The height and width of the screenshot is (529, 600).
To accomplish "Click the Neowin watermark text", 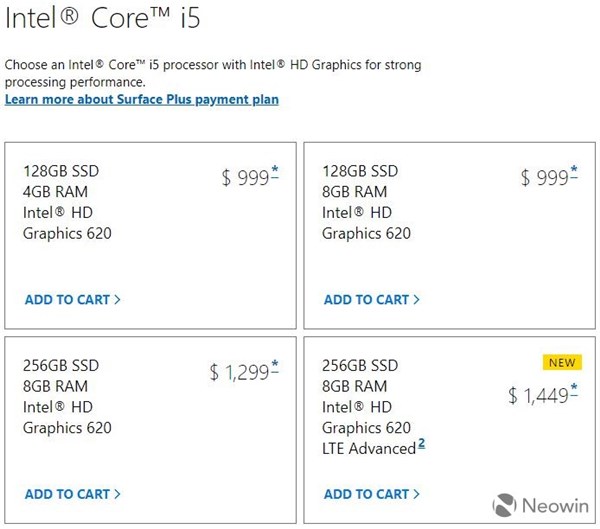I will (x=555, y=506).
